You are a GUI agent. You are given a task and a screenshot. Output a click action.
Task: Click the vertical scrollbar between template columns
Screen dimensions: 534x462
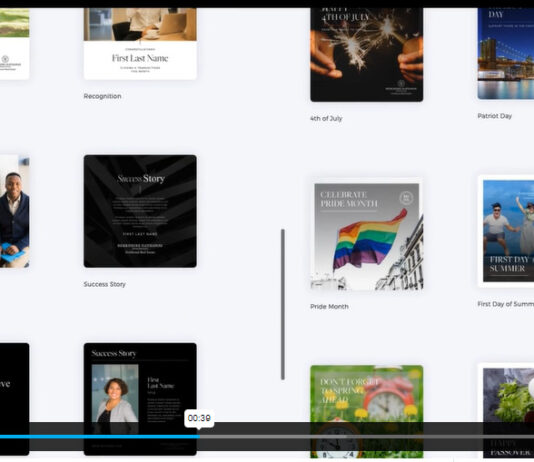(x=283, y=304)
